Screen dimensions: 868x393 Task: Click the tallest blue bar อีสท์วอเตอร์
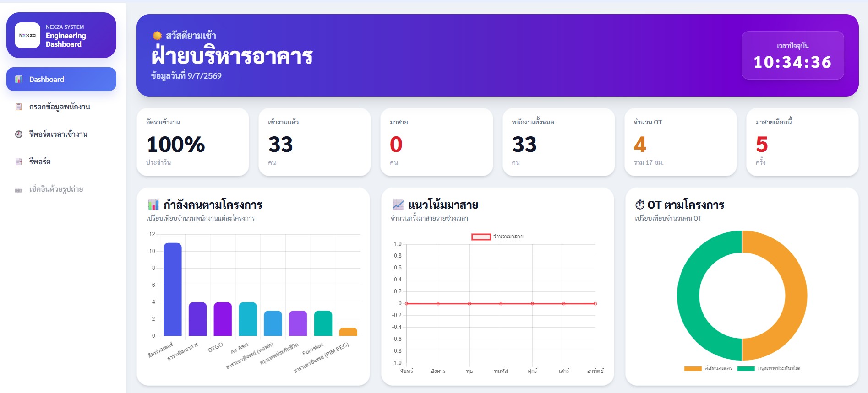coord(173,289)
